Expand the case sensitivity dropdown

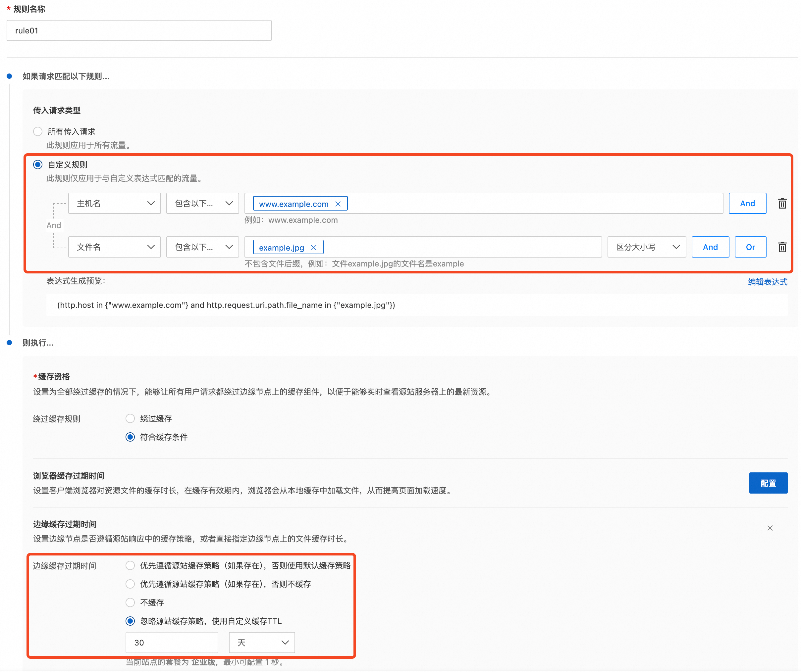[647, 247]
